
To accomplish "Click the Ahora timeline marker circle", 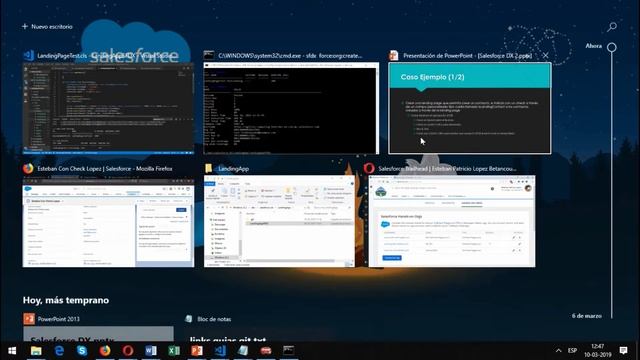I will click(611, 47).
